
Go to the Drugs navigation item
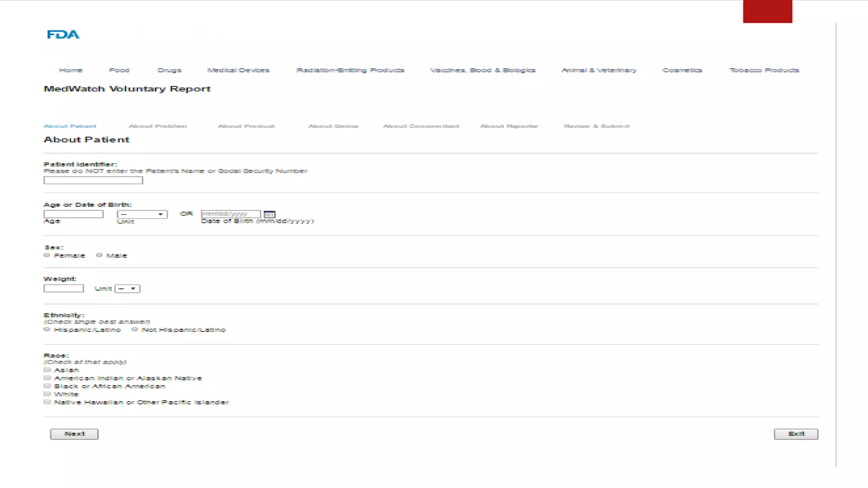click(x=169, y=70)
